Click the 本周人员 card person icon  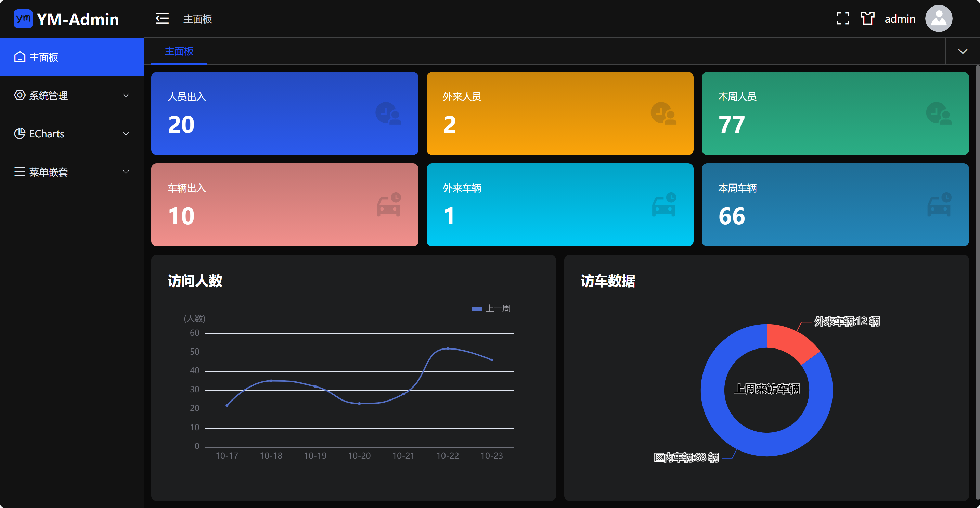[x=939, y=113]
